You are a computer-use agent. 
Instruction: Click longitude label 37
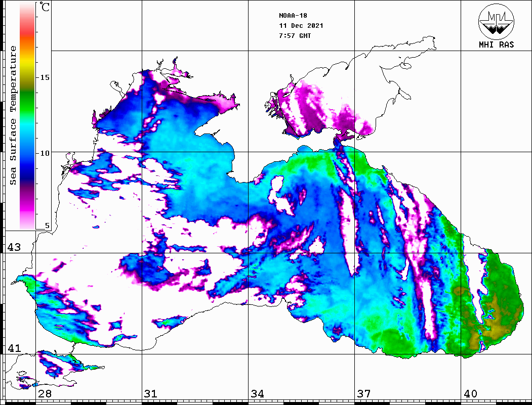click(364, 393)
